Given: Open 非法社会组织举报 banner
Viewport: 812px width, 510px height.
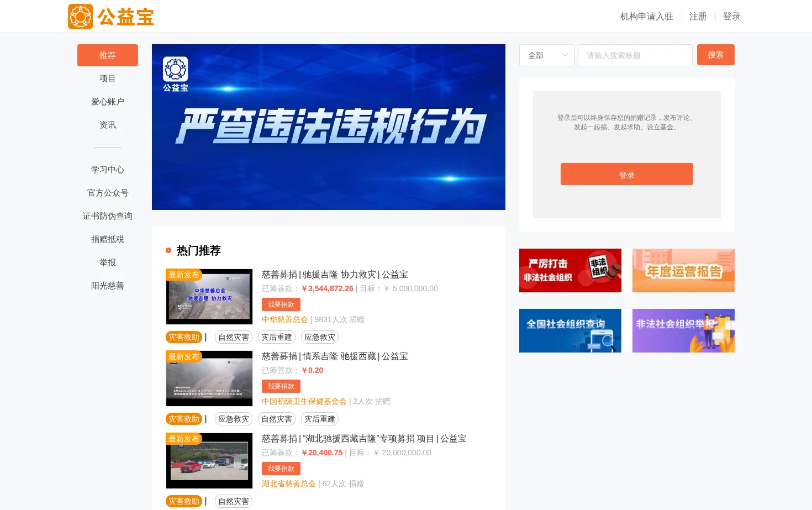Looking at the screenshot, I should click(x=683, y=330).
